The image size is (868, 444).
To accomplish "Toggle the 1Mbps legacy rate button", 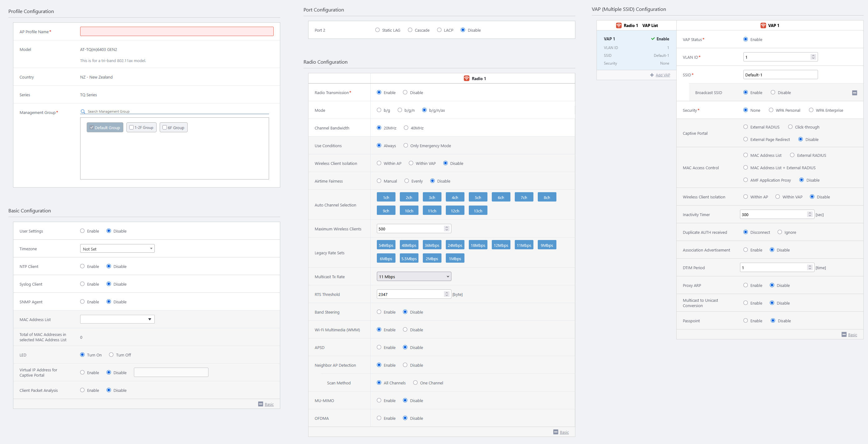I will click(455, 259).
